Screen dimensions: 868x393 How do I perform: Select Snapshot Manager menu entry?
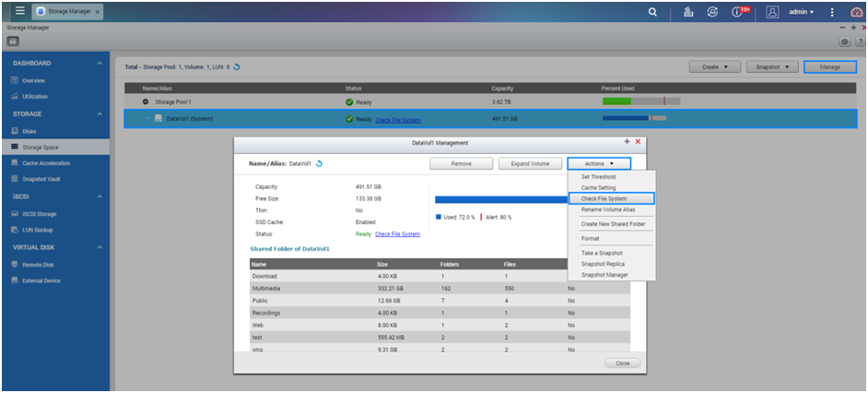pyautogui.click(x=604, y=275)
